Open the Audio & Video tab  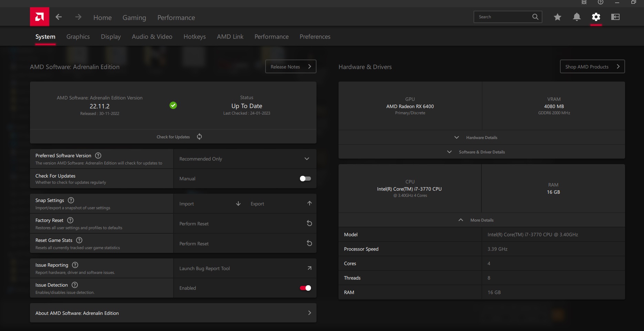click(152, 36)
